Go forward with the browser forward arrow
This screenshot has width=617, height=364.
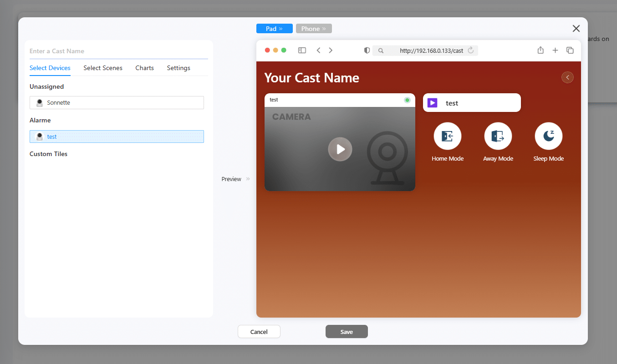tap(331, 51)
